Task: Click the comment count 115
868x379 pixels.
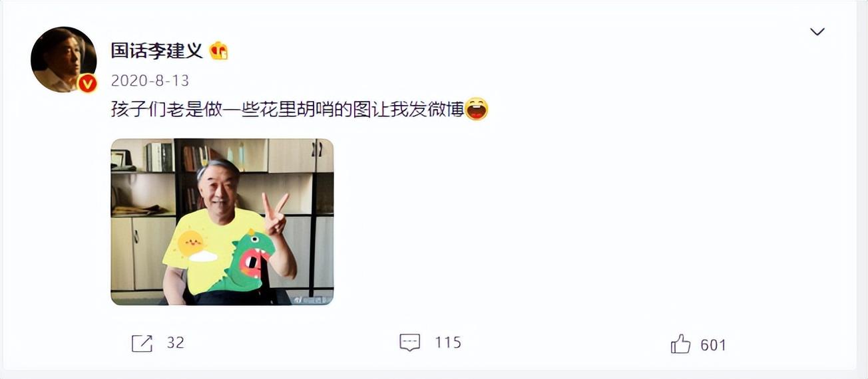Action: coord(448,343)
